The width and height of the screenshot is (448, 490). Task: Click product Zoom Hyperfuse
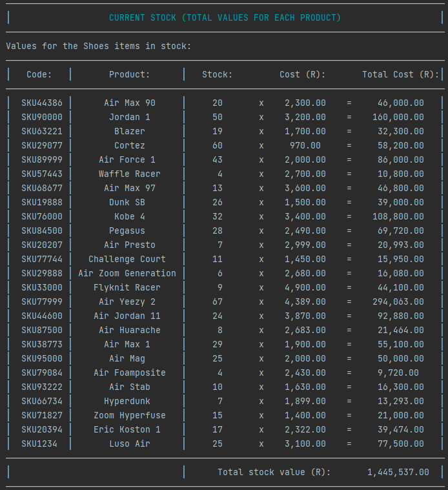[x=130, y=416]
